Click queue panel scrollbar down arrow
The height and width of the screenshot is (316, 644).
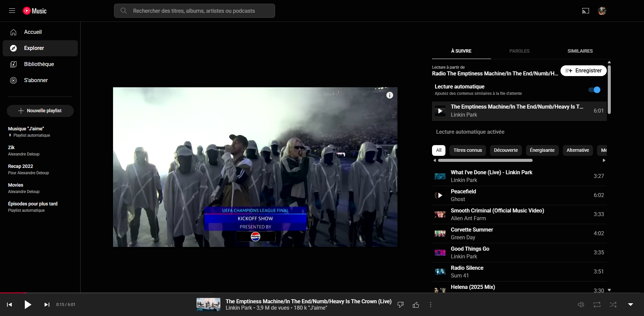tap(609, 290)
